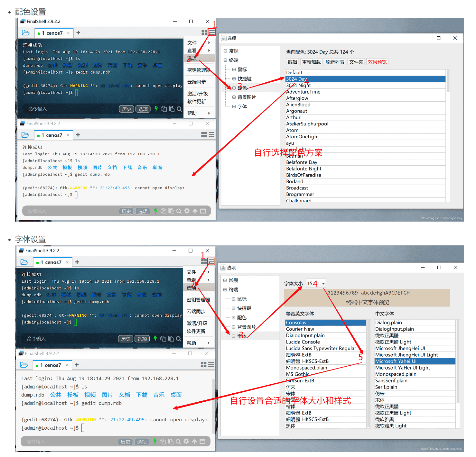
Task: Click the color scheme list's vertical scrollbar
Action: [448, 81]
